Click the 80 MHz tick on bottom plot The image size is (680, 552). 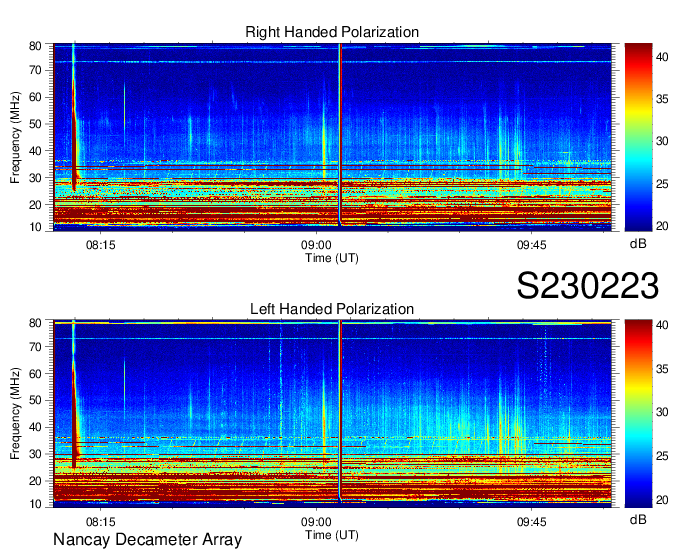point(35,323)
